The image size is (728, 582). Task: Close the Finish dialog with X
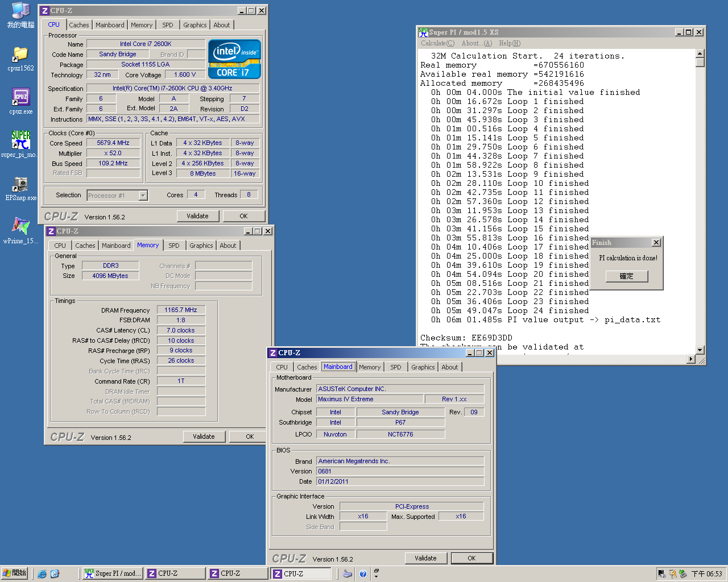[656, 243]
